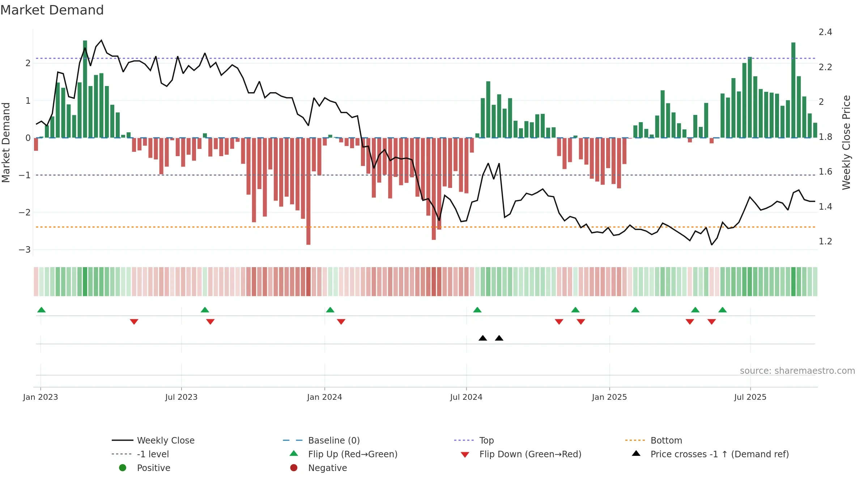Click the −3 demand tick label
This screenshot has height=488, width=868.
(25, 249)
